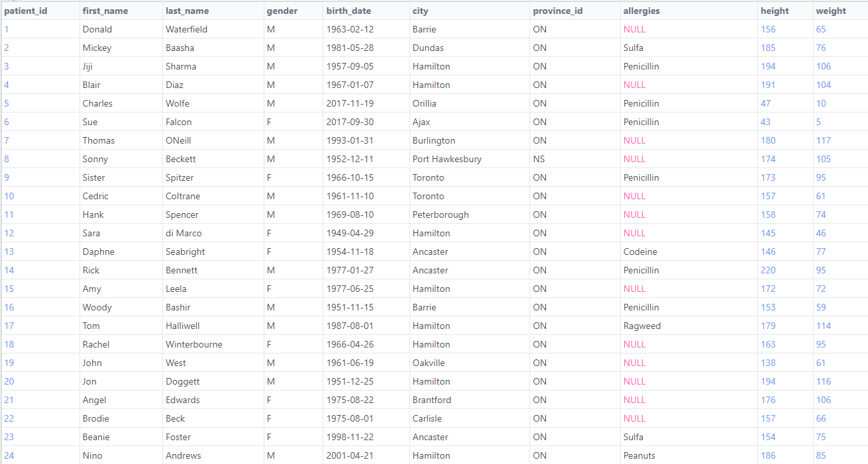
Task: Select the Port Hawkesbury city cell
Action: coord(447,159)
